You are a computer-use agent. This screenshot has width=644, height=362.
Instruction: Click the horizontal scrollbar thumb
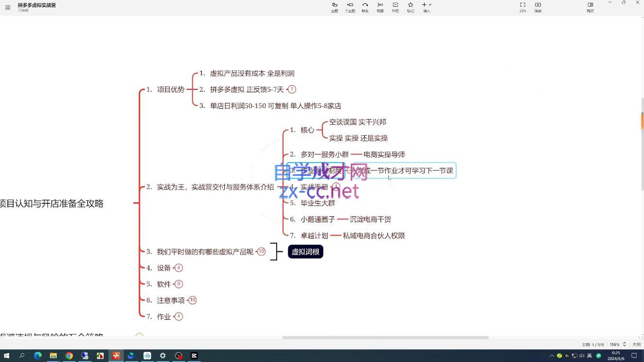(385, 338)
